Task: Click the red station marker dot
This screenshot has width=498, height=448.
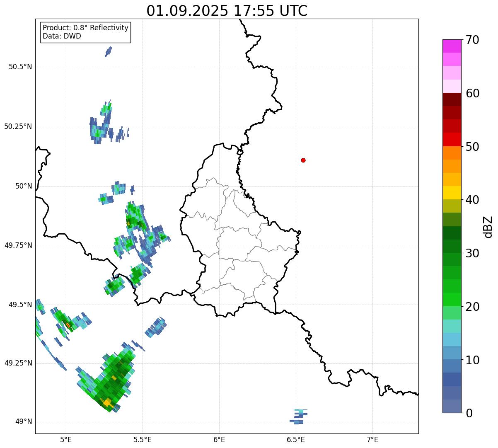Action: [303, 160]
